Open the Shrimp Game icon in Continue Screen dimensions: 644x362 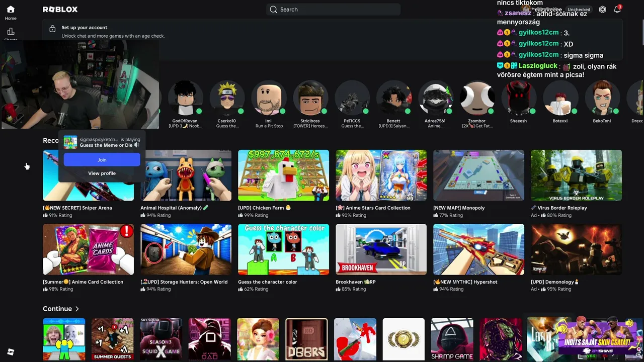452,339
